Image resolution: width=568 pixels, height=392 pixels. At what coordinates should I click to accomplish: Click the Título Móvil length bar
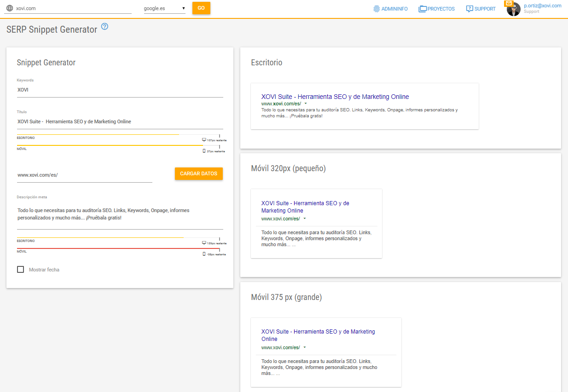[118, 145]
